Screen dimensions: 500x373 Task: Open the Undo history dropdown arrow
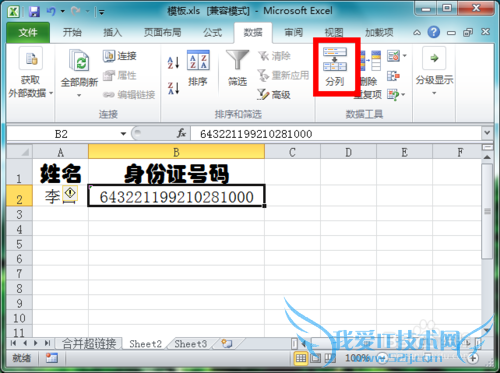[63, 12]
